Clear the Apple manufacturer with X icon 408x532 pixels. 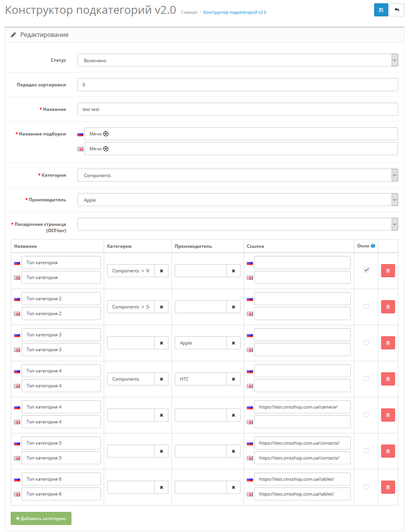233,343
